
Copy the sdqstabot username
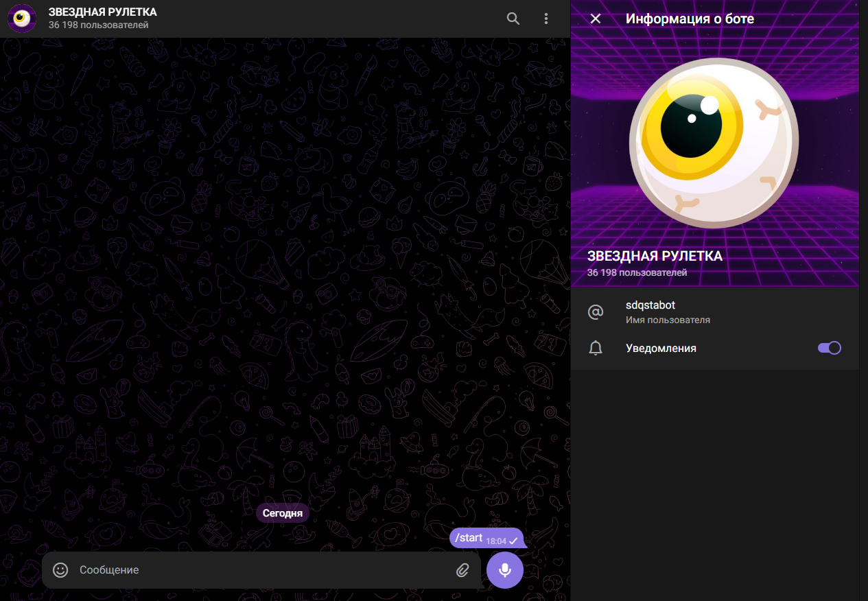(650, 305)
